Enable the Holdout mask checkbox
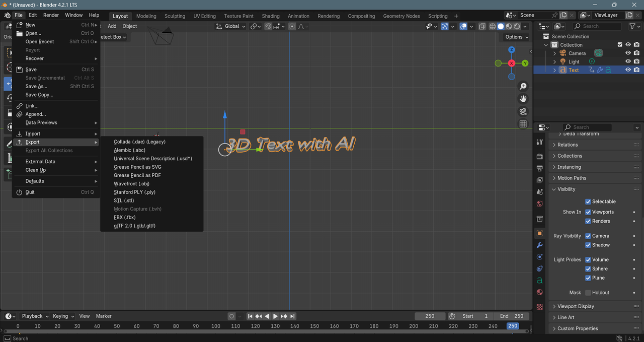644x342 pixels. (588, 293)
